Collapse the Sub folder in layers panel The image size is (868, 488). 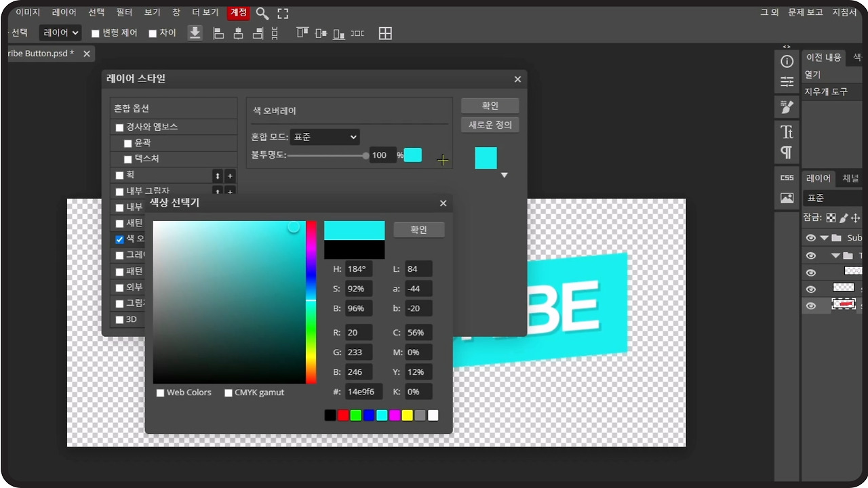(824, 238)
